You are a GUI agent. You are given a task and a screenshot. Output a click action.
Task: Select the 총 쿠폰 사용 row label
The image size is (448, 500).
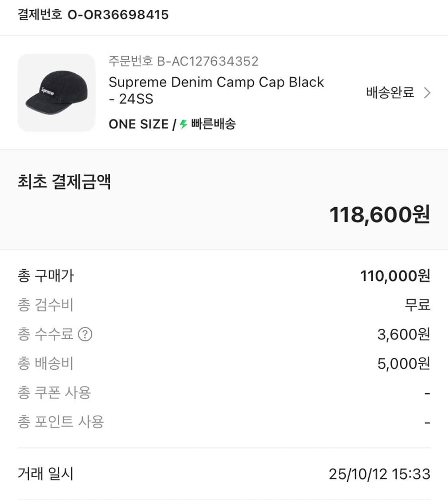55,393
